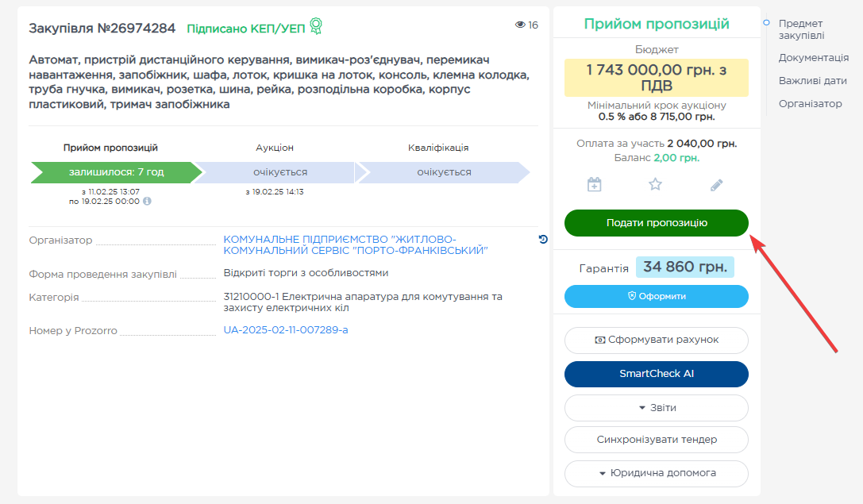Open SmartCheck AI

(x=656, y=374)
